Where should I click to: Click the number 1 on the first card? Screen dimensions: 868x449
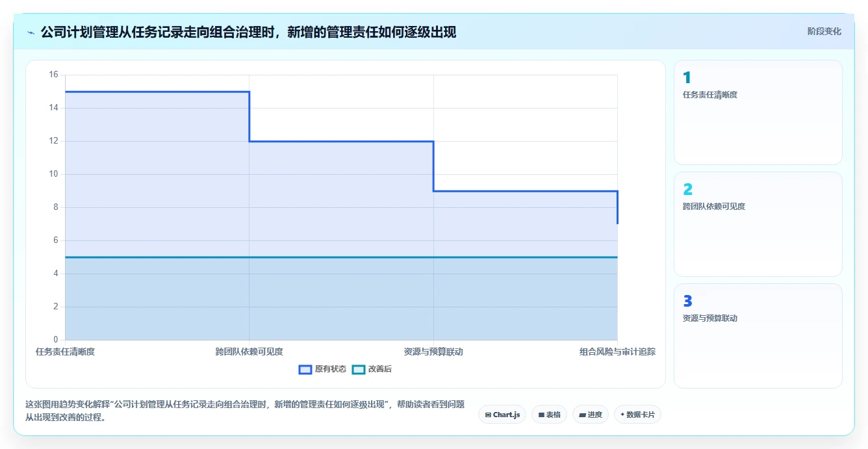[x=687, y=78]
